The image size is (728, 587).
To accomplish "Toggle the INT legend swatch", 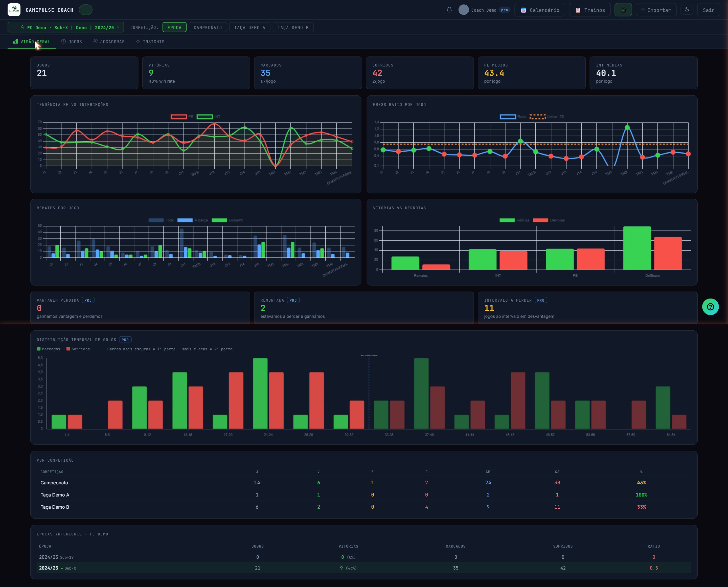I will click(204, 117).
